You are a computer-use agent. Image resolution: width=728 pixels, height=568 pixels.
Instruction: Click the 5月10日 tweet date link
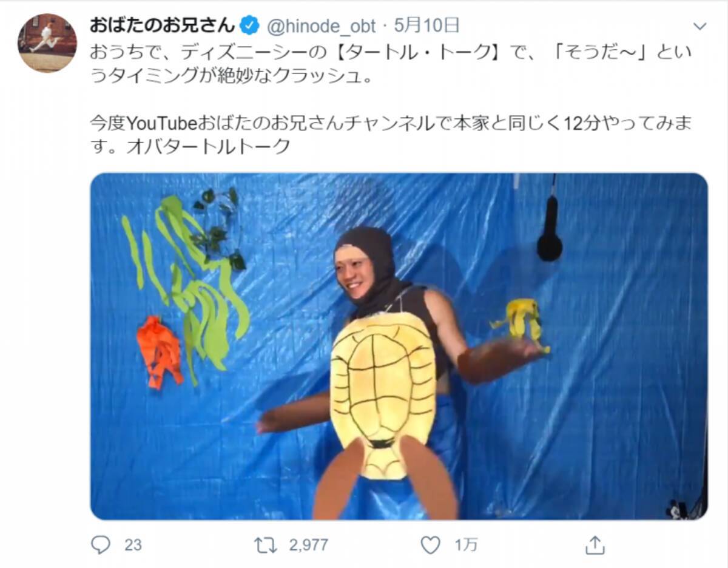tap(427, 25)
